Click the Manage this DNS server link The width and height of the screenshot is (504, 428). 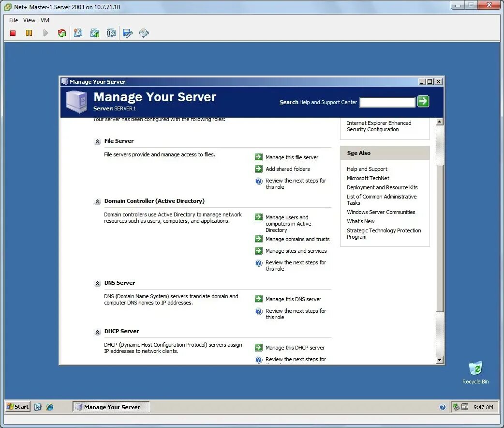[293, 299]
